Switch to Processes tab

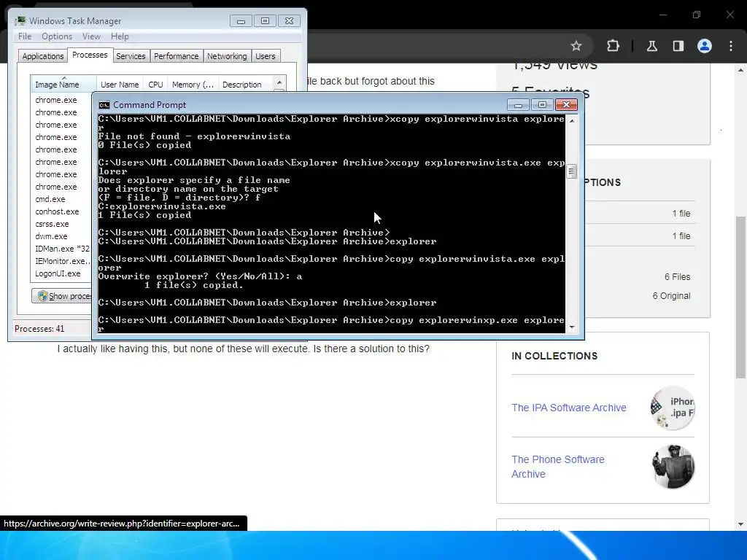pos(90,55)
